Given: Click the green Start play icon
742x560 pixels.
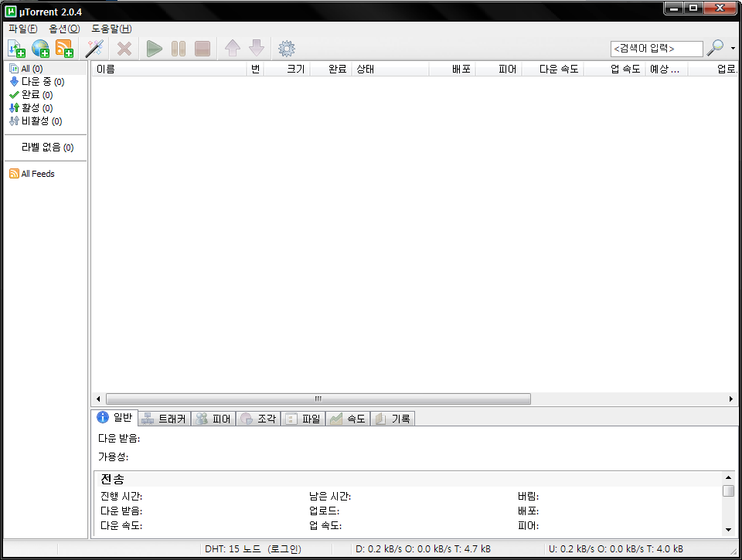Looking at the screenshot, I should click(x=155, y=49).
